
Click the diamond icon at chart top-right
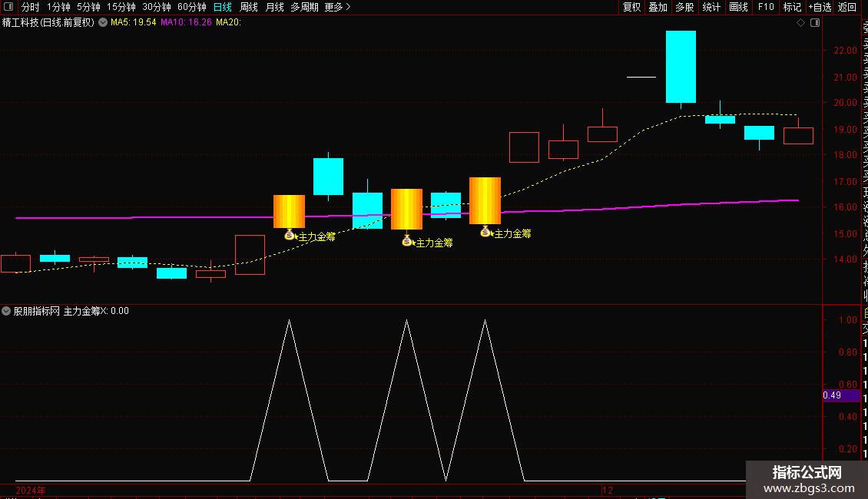pos(800,23)
